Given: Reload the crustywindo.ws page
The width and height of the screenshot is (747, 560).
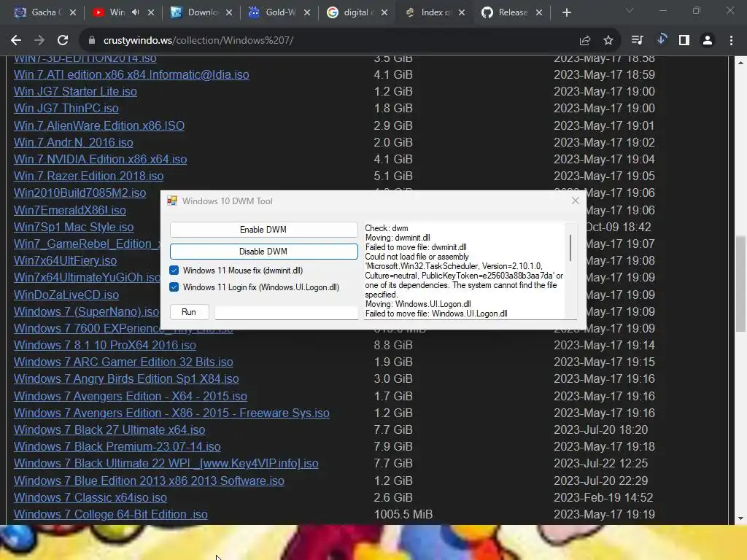Looking at the screenshot, I should (x=63, y=41).
